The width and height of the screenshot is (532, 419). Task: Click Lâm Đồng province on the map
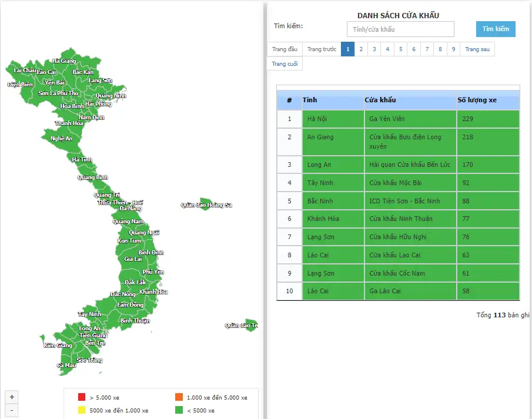tap(131, 304)
